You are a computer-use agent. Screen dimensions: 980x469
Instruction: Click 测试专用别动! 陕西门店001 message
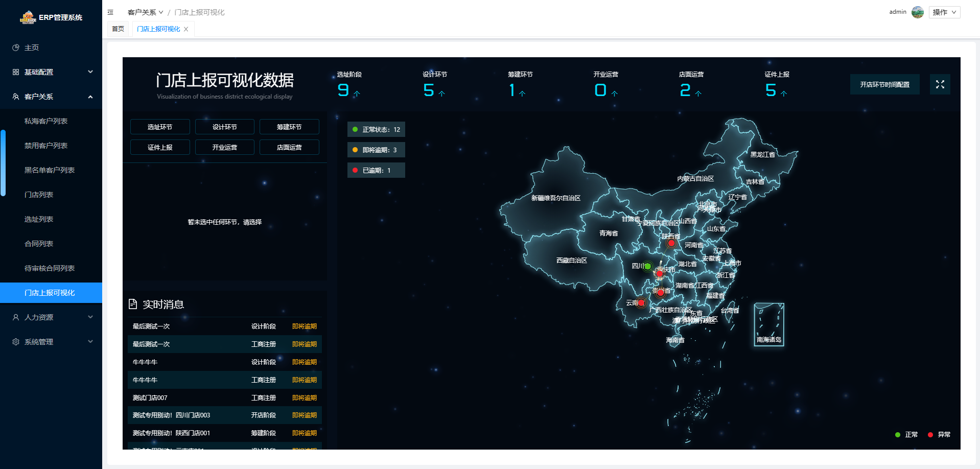(x=225, y=433)
